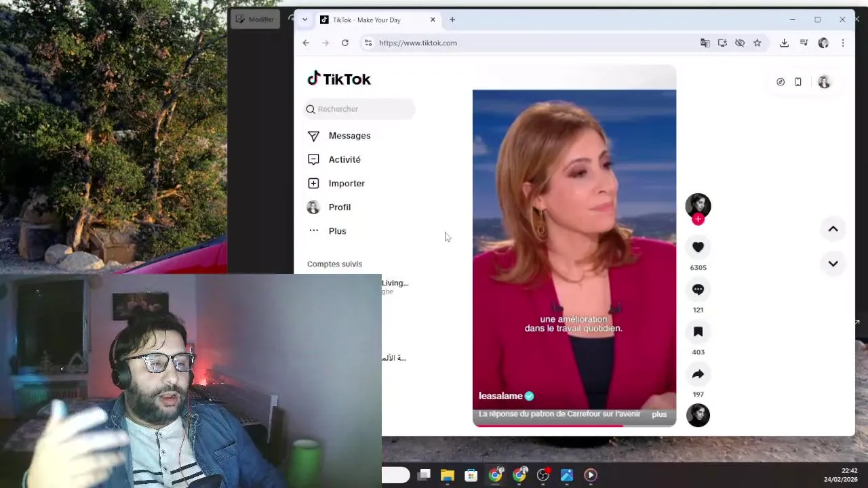Click the clock and date in the taskbar
This screenshot has width=868, height=488.
[841, 475]
